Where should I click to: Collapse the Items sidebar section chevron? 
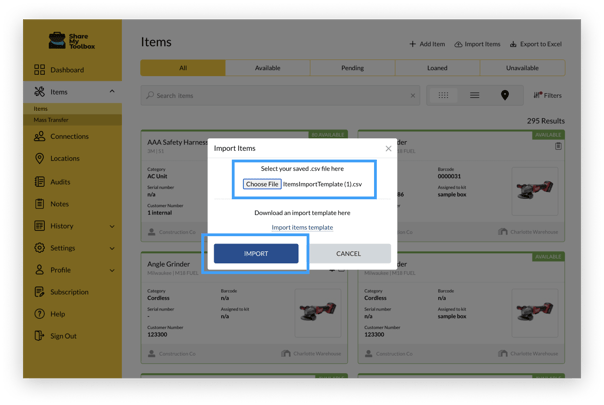(112, 91)
